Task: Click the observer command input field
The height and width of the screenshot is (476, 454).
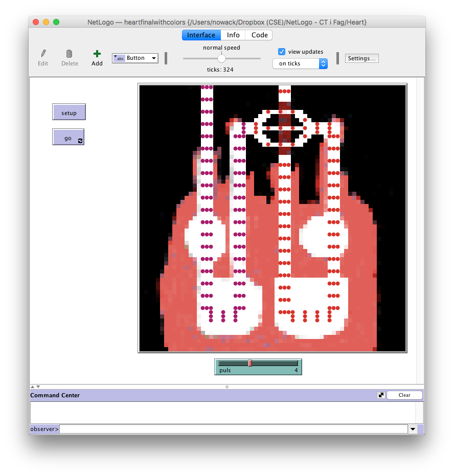Action: tap(233, 429)
